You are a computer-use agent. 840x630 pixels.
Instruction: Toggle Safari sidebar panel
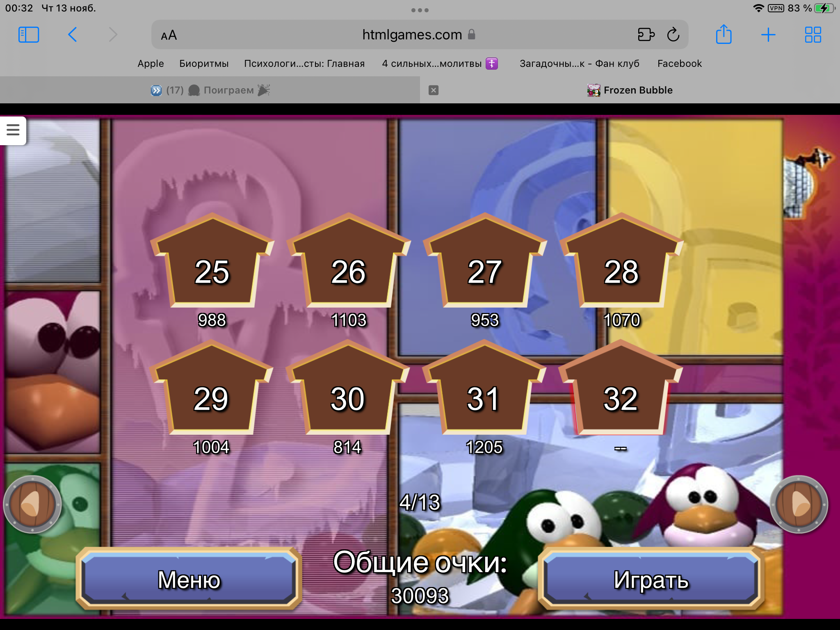[29, 35]
